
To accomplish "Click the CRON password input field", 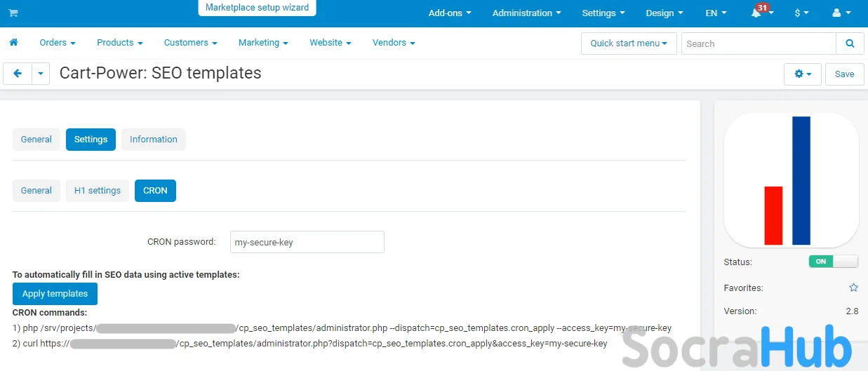I will pyautogui.click(x=307, y=242).
